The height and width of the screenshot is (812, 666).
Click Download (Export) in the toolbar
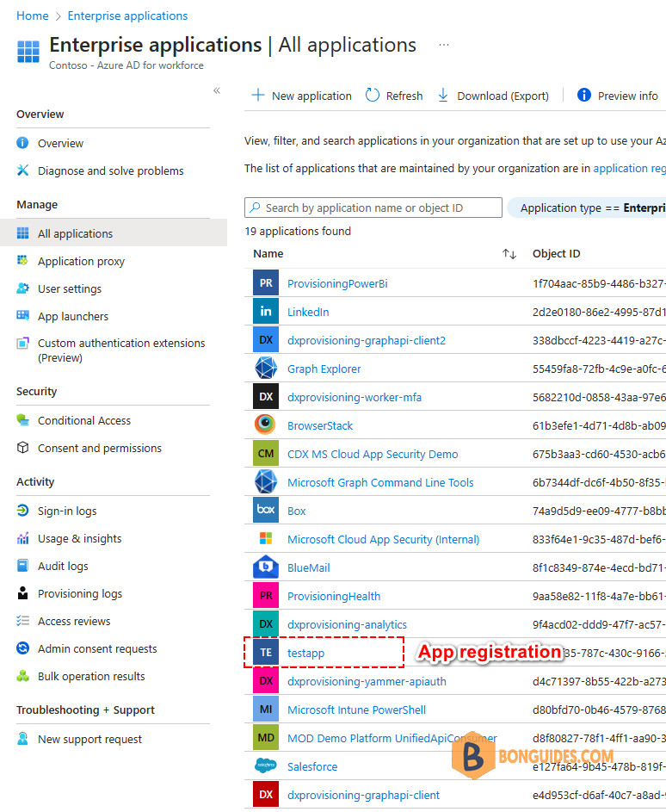pyautogui.click(x=493, y=96)
